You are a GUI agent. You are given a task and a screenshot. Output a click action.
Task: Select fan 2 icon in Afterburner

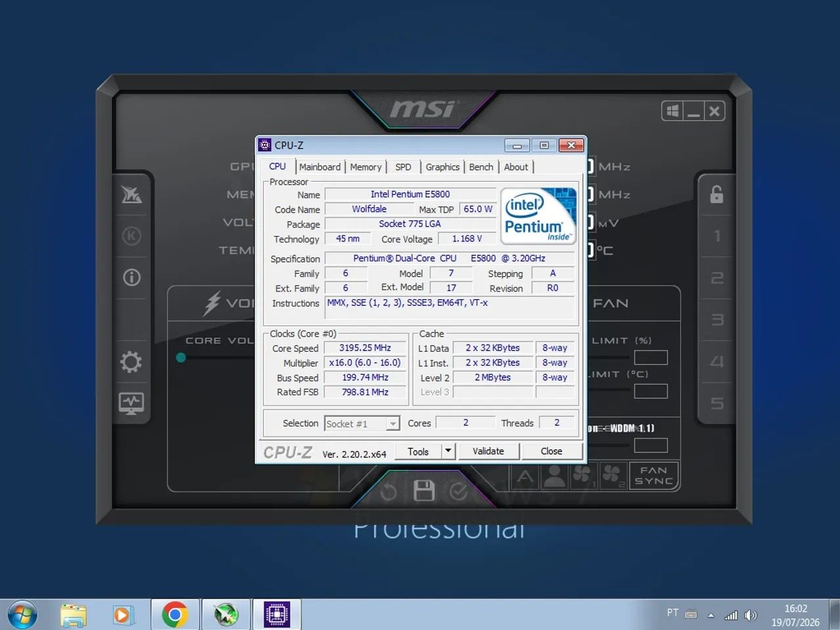(x=612, y=476)
